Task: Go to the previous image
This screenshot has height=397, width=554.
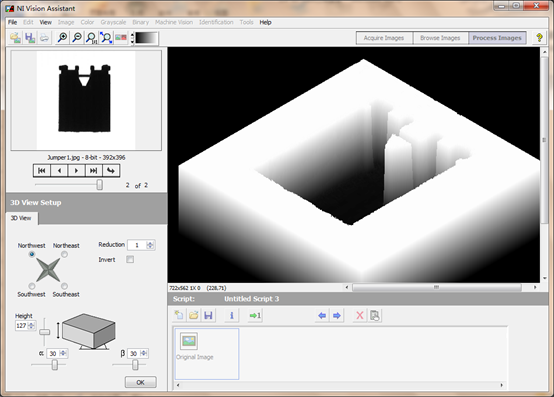Action: (x=59, y=171)
